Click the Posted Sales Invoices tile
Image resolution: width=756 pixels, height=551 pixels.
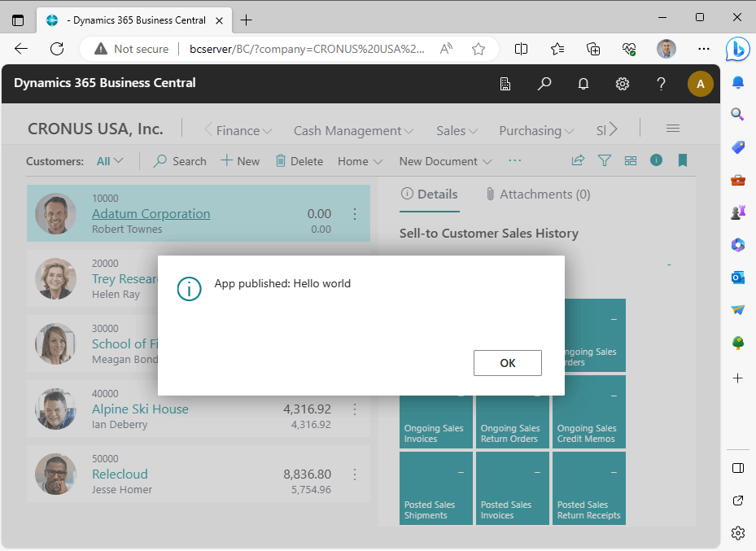click(512, 488)
